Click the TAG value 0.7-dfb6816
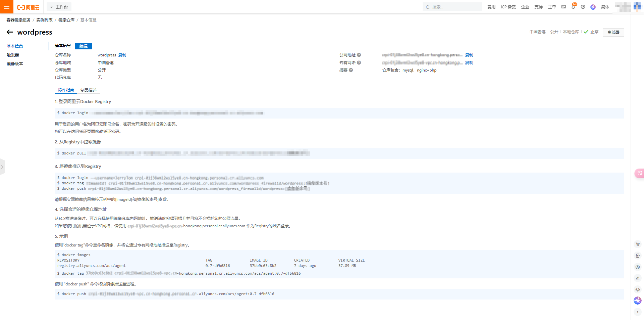This screenshot has height=320, width=644. [218, 266]
